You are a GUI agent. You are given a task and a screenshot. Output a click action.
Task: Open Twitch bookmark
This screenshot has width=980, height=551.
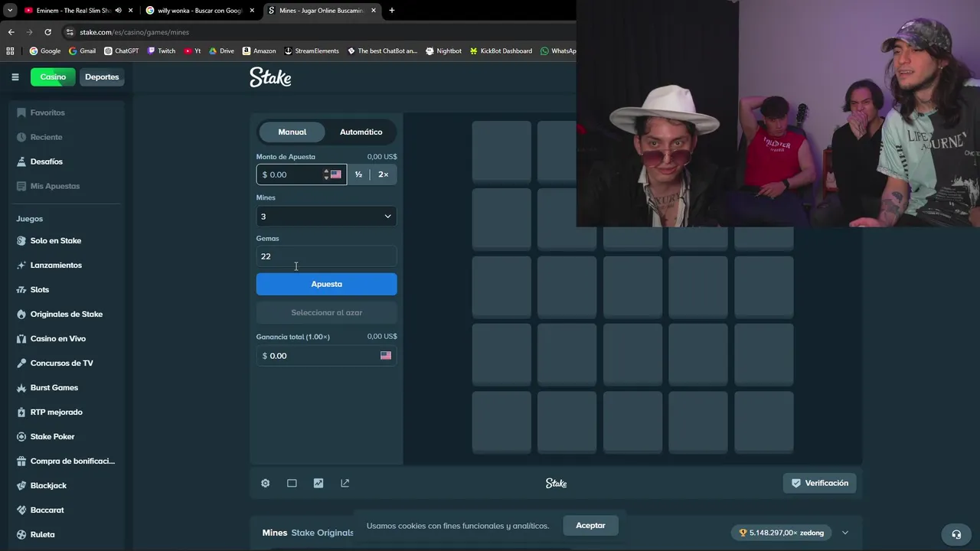click(x=162, y=51)
